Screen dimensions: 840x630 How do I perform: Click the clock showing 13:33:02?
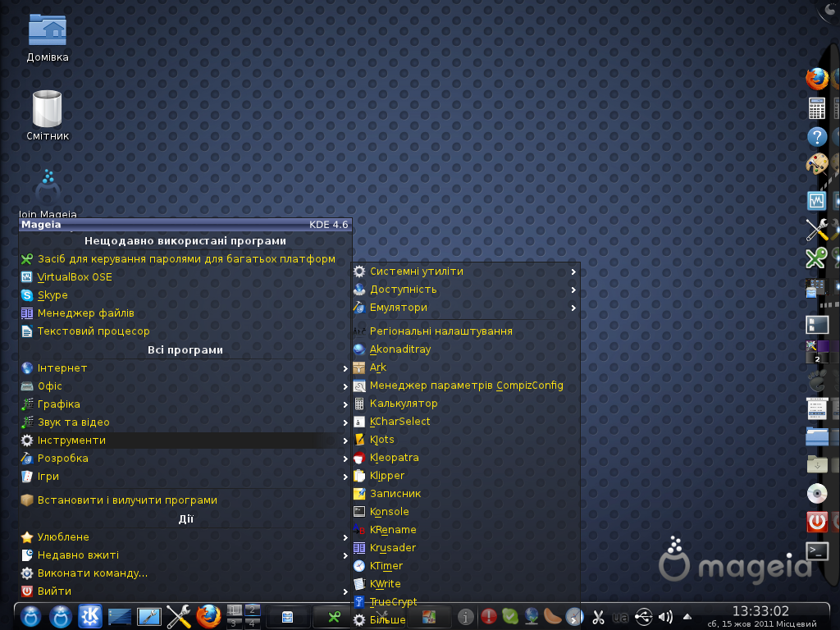point(760,611)
